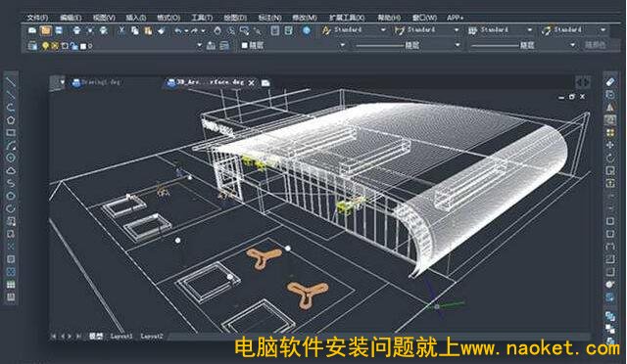
Task: Open the Redo history dropdown arrow
Action: (x=203, y=30)
